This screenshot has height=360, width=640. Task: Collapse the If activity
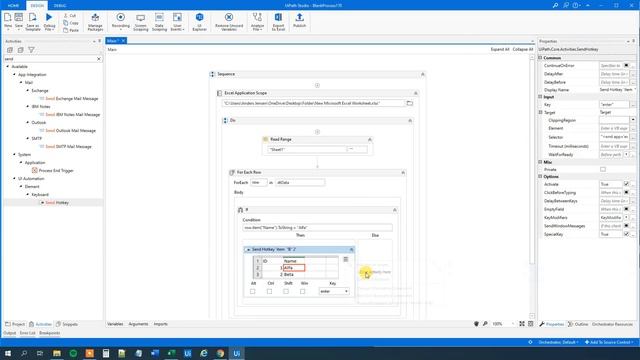point(395,210)
